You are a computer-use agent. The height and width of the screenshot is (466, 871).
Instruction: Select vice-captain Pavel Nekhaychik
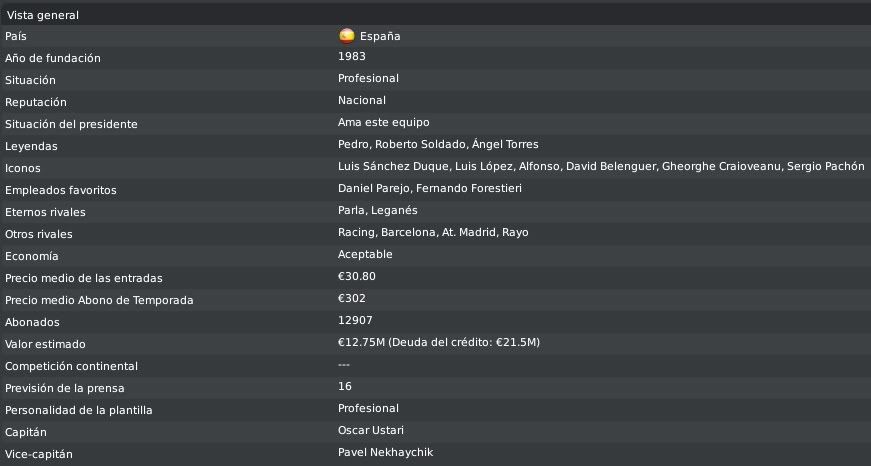tap(386, 452)
